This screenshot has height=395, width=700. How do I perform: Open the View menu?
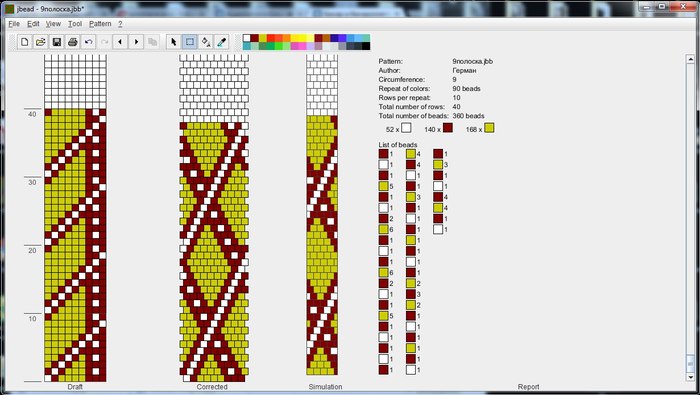53,24
